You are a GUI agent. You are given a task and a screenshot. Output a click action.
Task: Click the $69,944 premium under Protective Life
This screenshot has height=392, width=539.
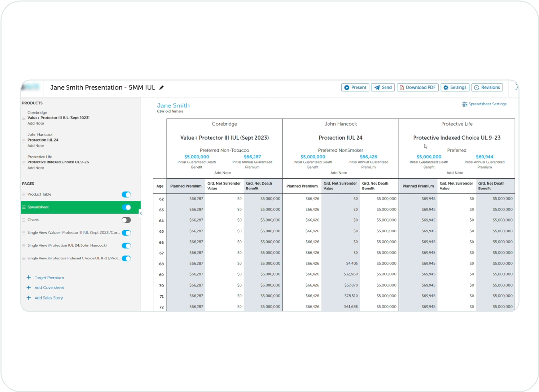point(485,157)
